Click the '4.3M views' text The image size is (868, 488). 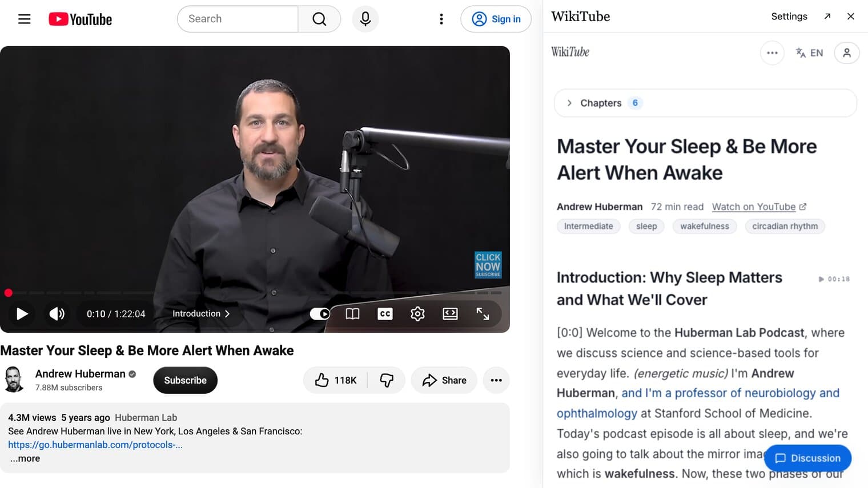point(32,417)
